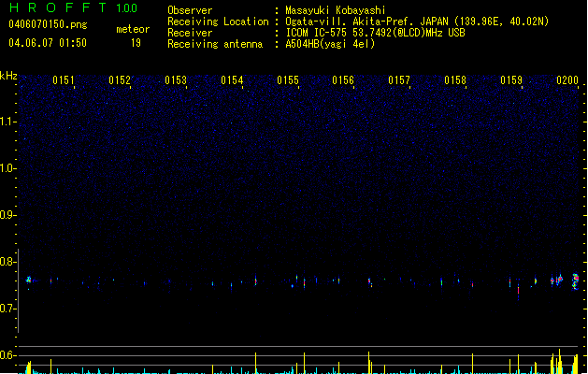The width and height of the screenshot is (588, 374).
Task: Click the 0156 time marker
Action: (x=343, y=79)
